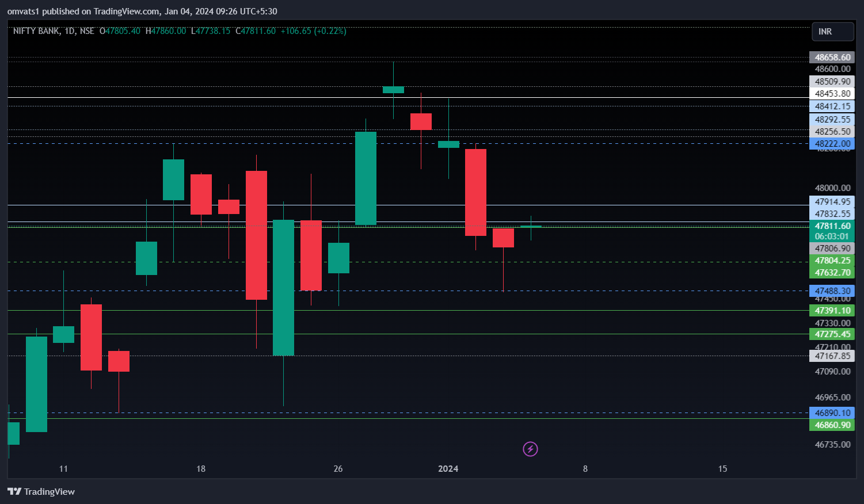Click the low value L47738.15
The height and width of the screenshot is (504, 864).
(x=211, y=31)
